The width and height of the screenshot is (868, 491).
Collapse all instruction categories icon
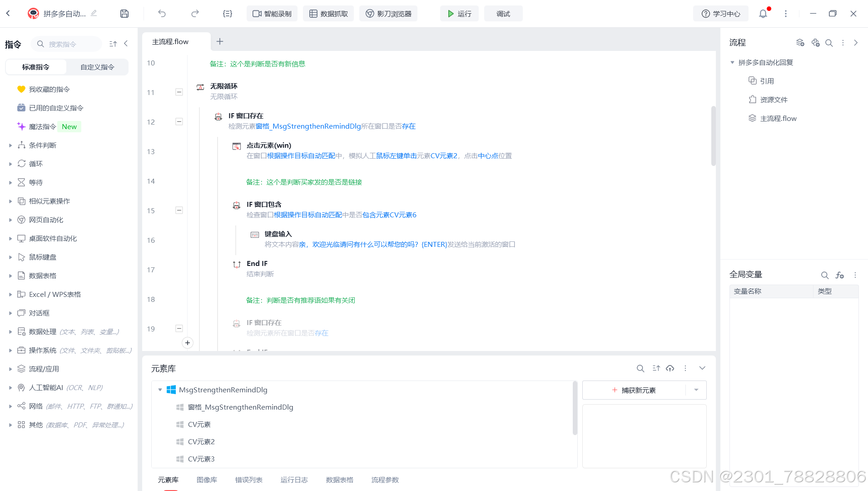tap(113, 44)
